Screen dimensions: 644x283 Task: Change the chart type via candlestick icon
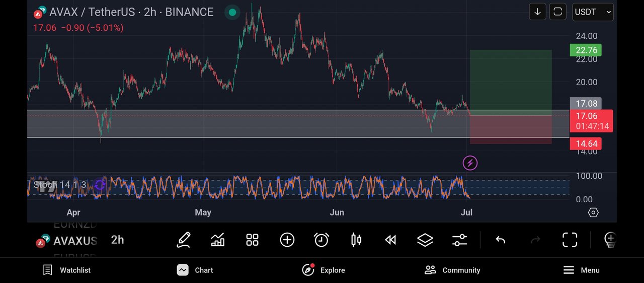pos(356,240)
